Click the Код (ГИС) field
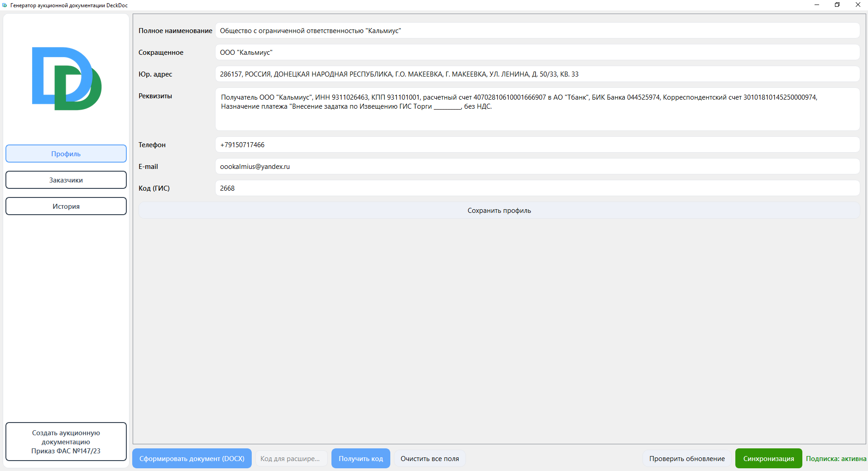868x471 pixels. pos(498,188)
